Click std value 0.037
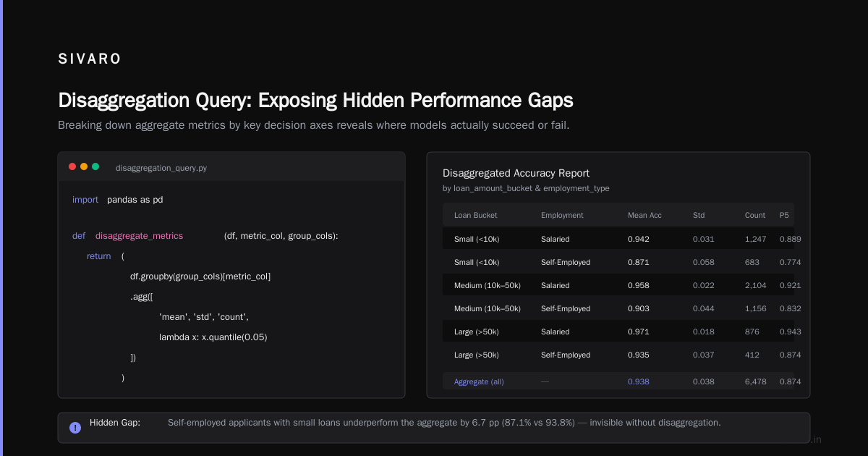The height and width of the screenshot is (456, 868). coord(704,355)
